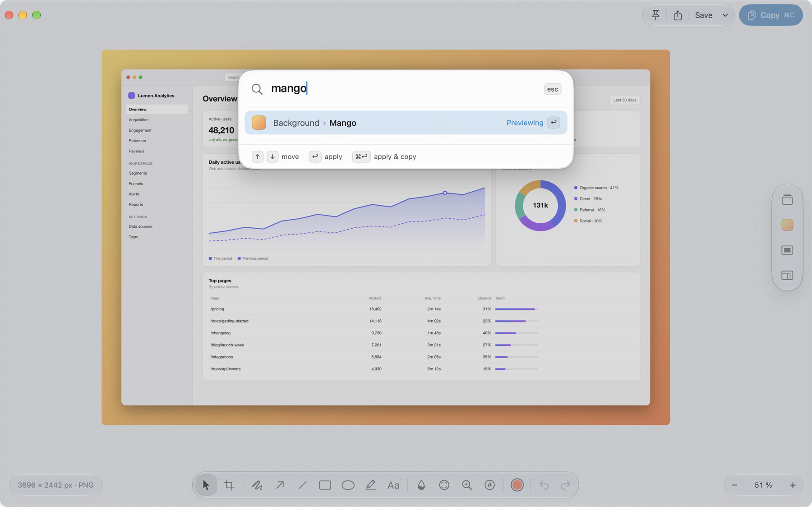Screen dimensions: 812x507
Task: Select the blur droplet tool
Action: (x=421, y=485)
